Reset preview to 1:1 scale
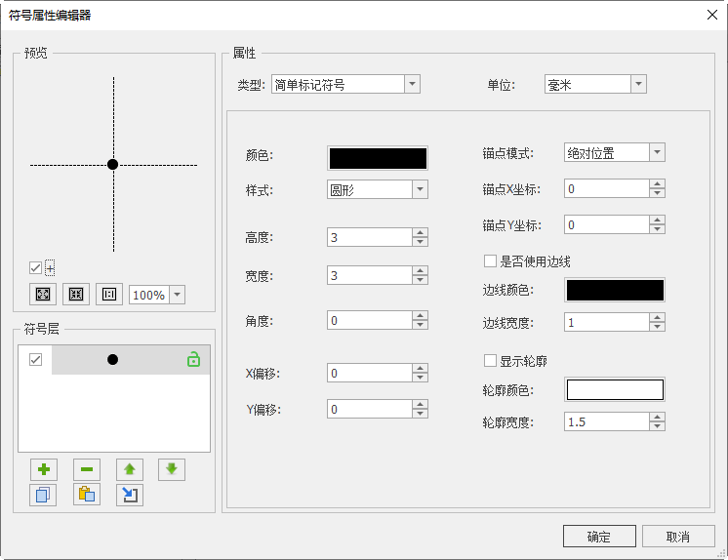 point(109,295)
